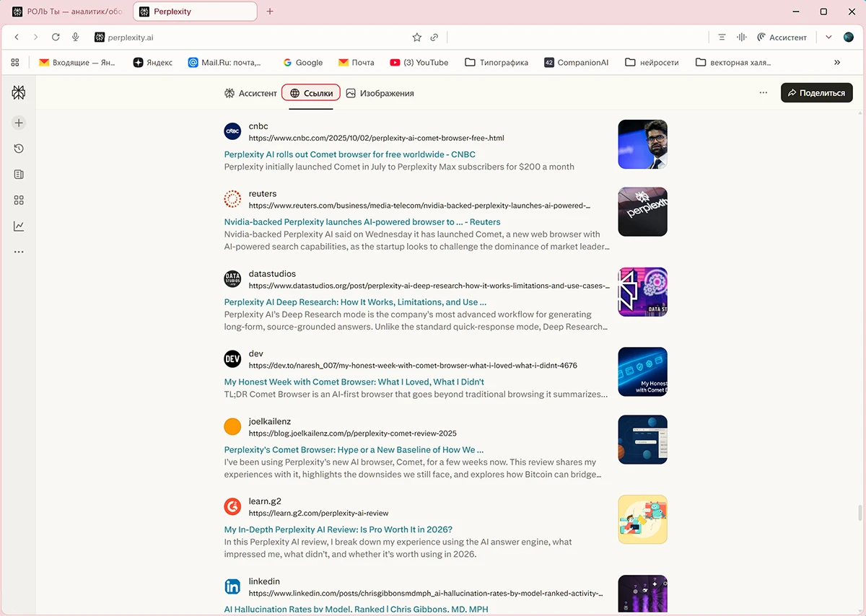Image resolution: width=866 pixels, height=616 pixels.
Task: Open the CNBC Comet browser article link
Action: tap(349, 154)
